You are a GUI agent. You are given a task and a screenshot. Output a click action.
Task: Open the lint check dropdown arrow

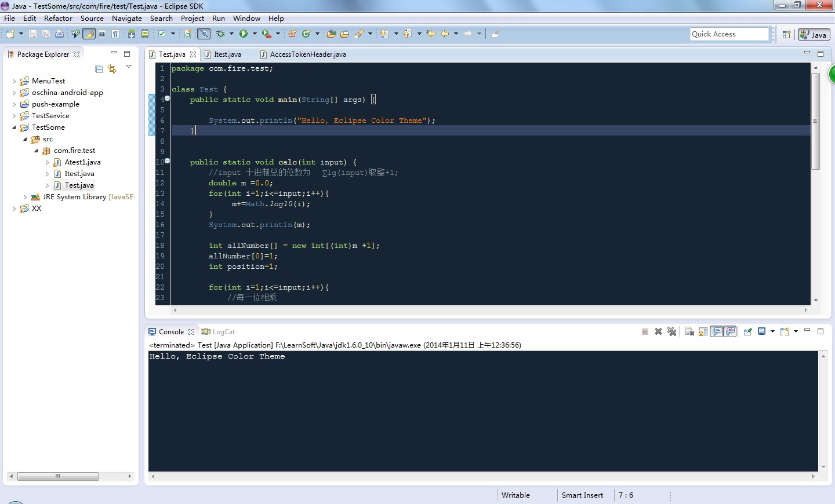click(x=173, y=34)
